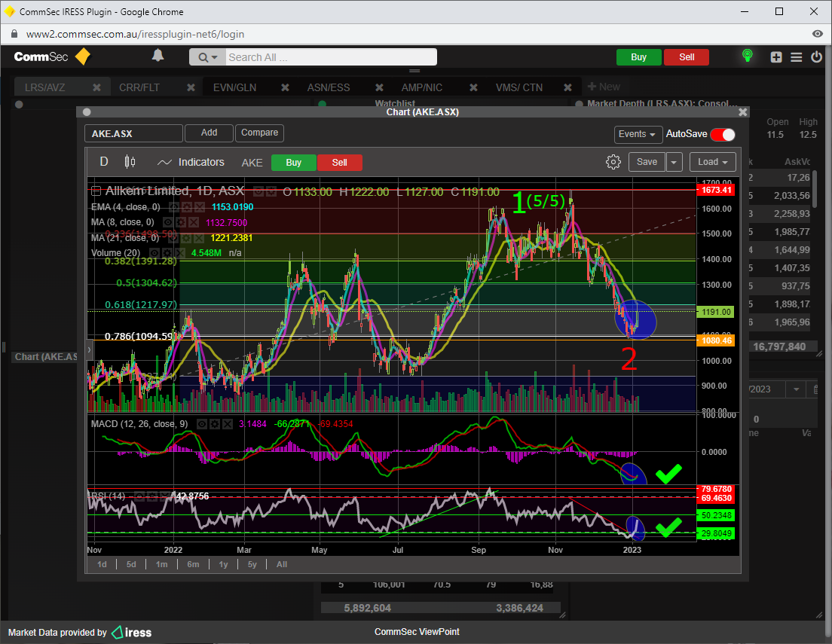The height and width of the screenshot is (644, 832).
Task: Open the Events dropdown
Action: [x=638, y=134]
